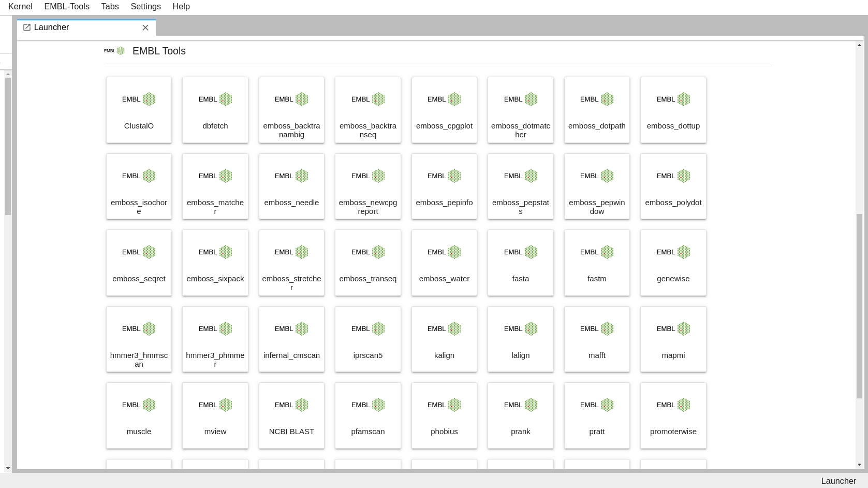The height and width of the screenshot is (488, 868).
Task: Click the EMBL Tools section heading
Action: click(x=159, y=51)
